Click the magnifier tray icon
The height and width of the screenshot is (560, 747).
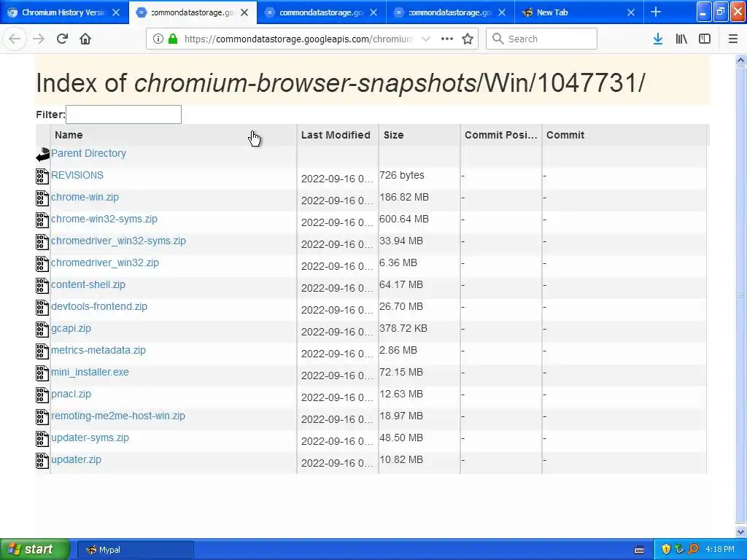[693, 549]
